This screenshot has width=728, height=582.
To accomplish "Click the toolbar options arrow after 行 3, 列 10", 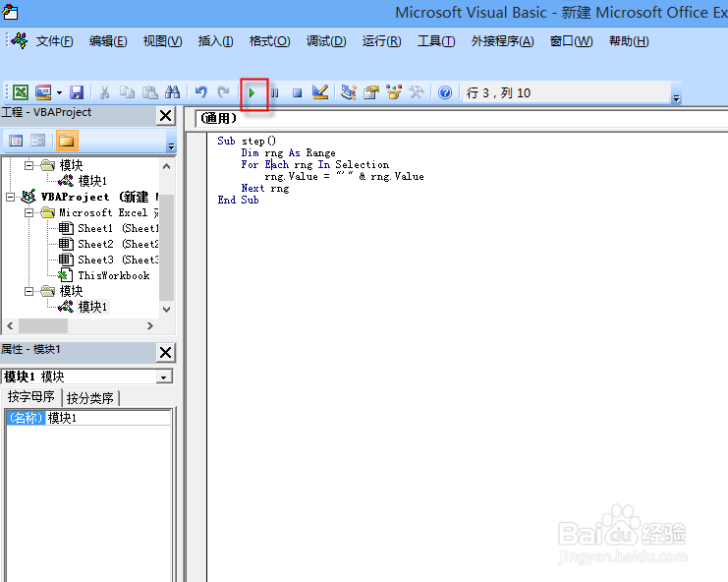I will pyautogui.click(x=677, y=98).
